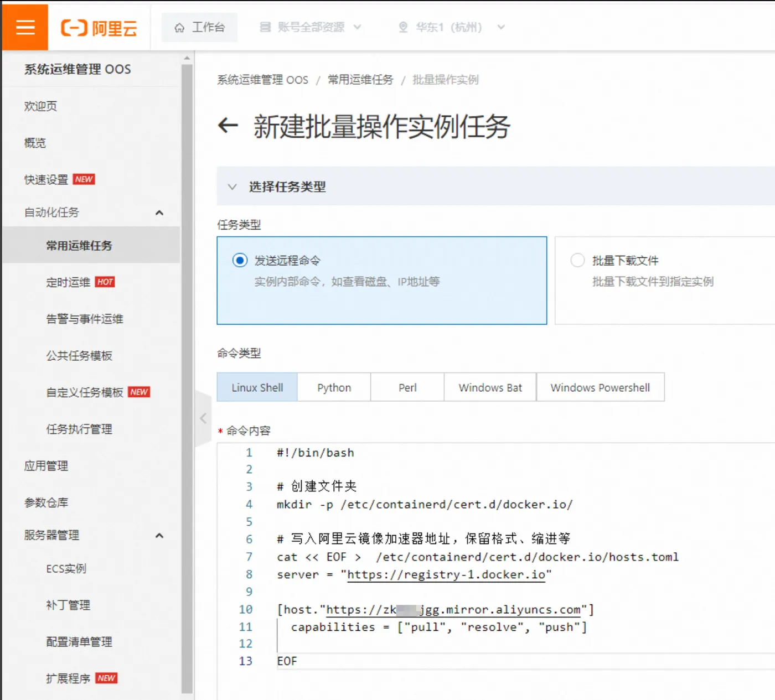Click the 常用运维任务 breadcrumb link
775x700 pixels.
pos(360,80)
